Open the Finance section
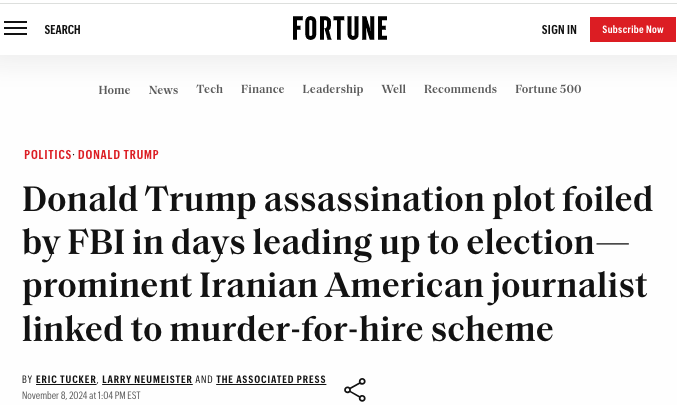The height and width of the screenshot is (405, 677). coord(263,89)
